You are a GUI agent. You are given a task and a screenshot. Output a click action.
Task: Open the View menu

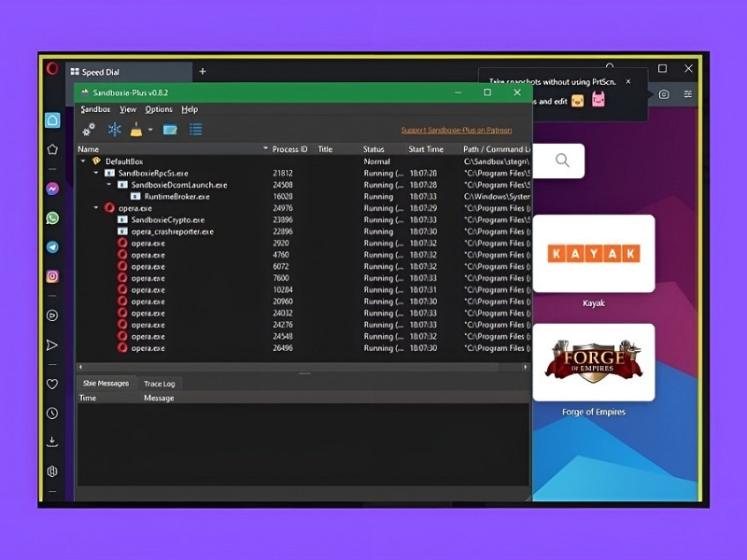click(128, 109)
